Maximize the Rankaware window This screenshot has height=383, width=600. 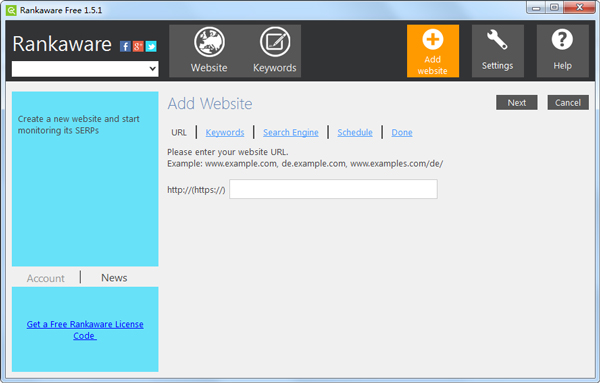[x=554, y=8]
